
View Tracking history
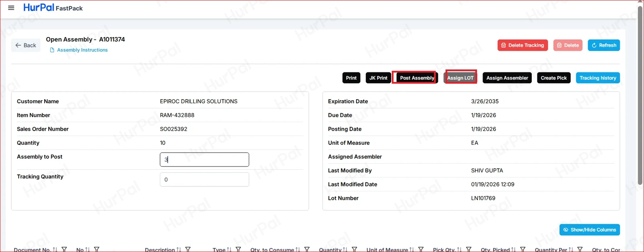tap(598, 78)
